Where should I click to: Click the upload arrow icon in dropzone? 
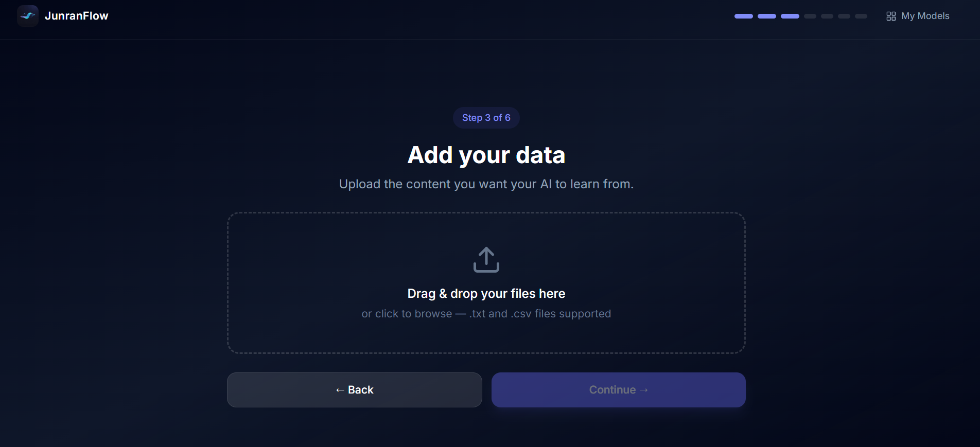[x=486, y=260]
